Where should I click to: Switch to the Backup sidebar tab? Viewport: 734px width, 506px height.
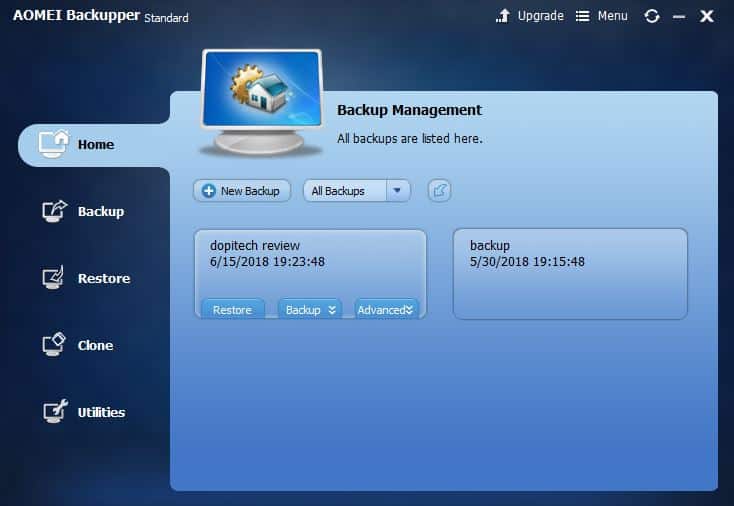(84, 212)
